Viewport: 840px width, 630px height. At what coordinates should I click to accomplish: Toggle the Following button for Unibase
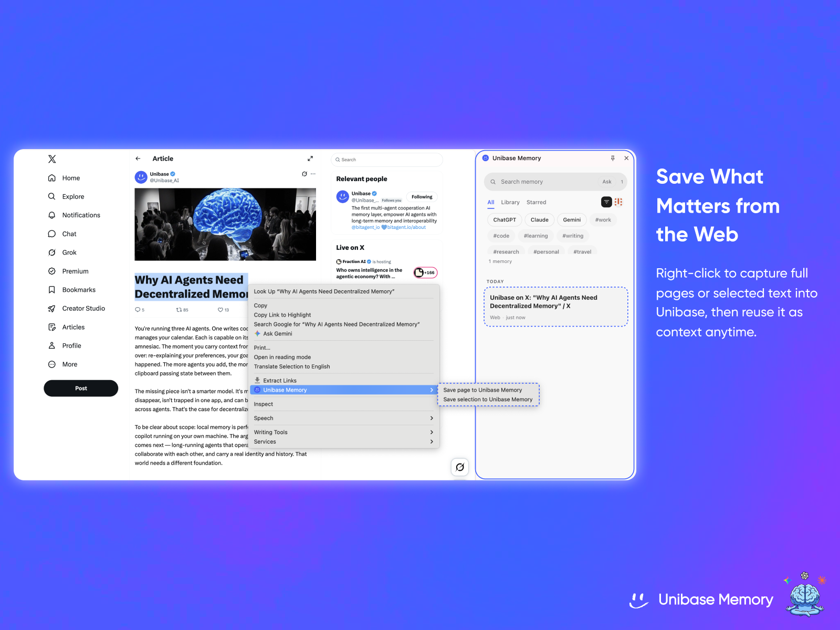tap(422, 197)
